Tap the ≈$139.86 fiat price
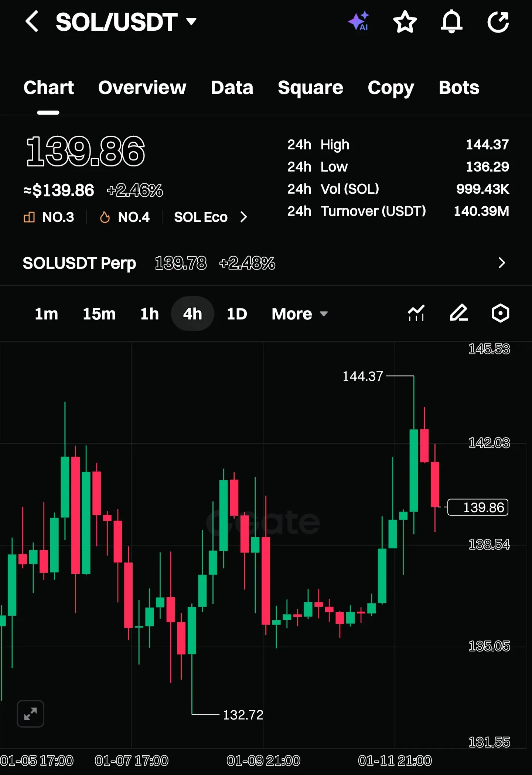 point(59,191)
